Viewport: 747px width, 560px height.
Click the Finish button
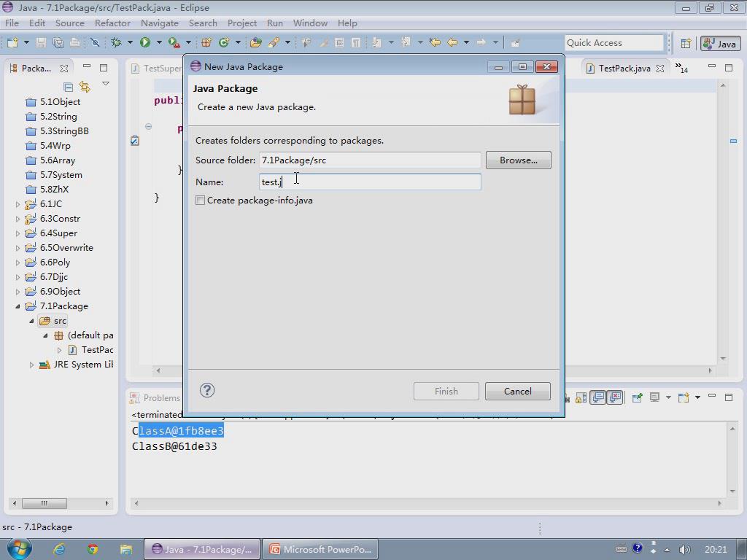446,391
